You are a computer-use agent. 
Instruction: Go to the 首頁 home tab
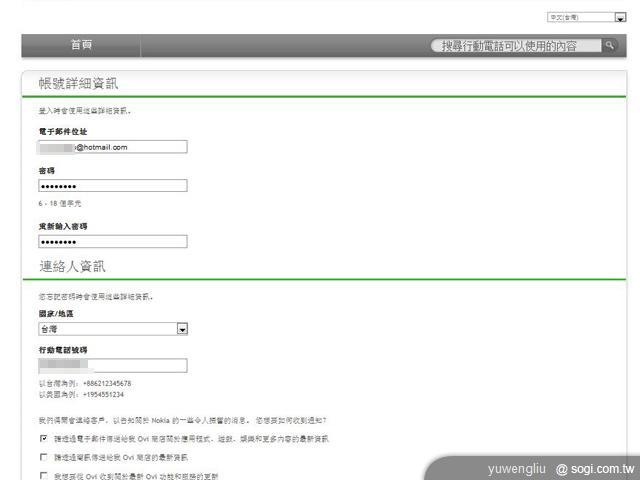(81, 45)
